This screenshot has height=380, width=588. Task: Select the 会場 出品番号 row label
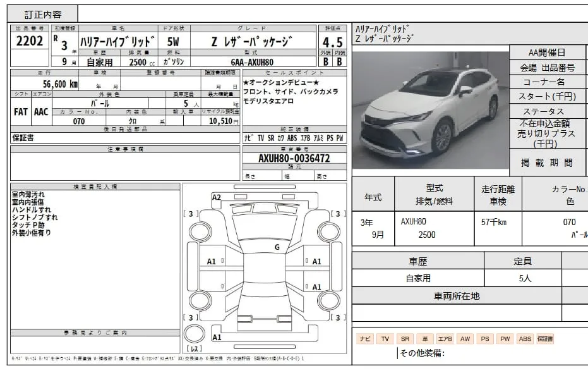(x=546, y=68)
